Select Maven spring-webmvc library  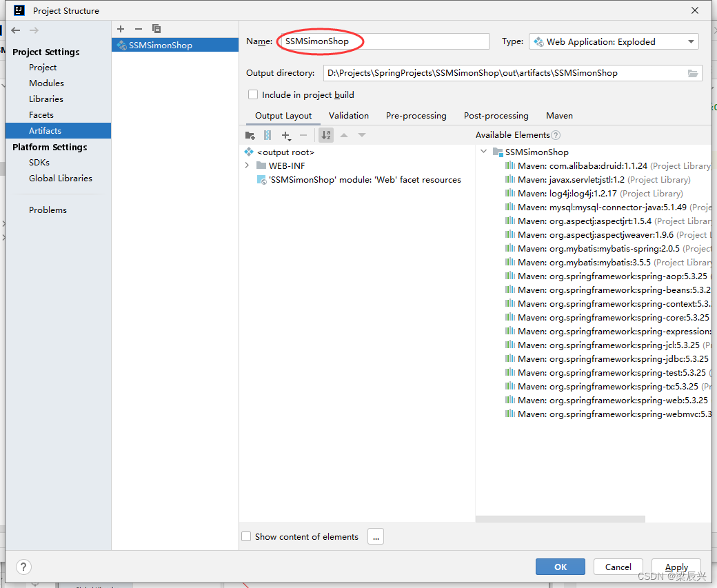pos(608,414)
